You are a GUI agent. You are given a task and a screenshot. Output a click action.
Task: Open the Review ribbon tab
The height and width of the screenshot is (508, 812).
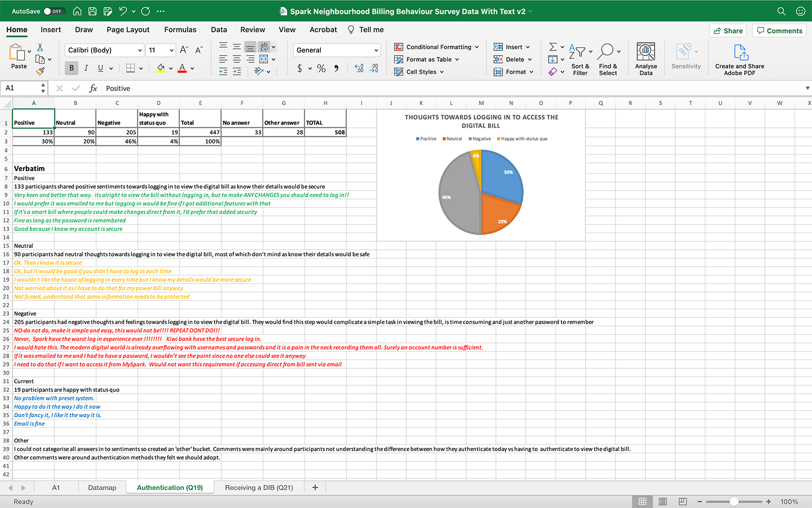253,29
